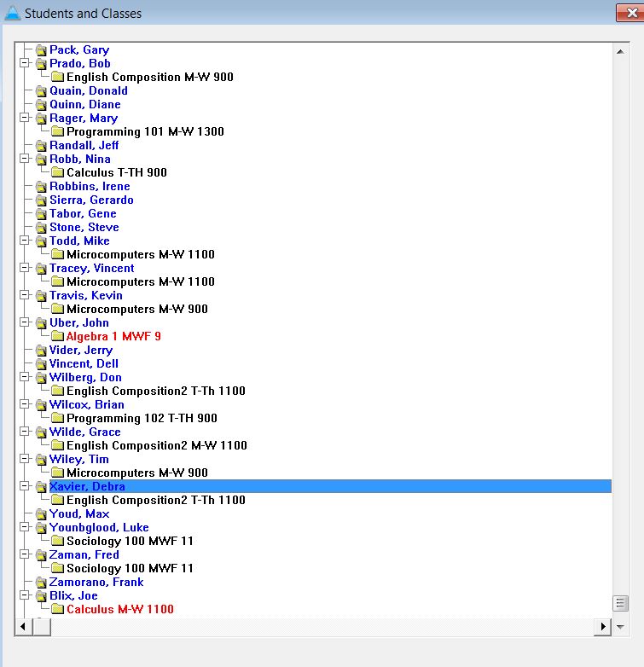Viewport: 644px width, 667px height.
Task: Collapse the Xavier, Debra node
Action: (x=25, y=487)
